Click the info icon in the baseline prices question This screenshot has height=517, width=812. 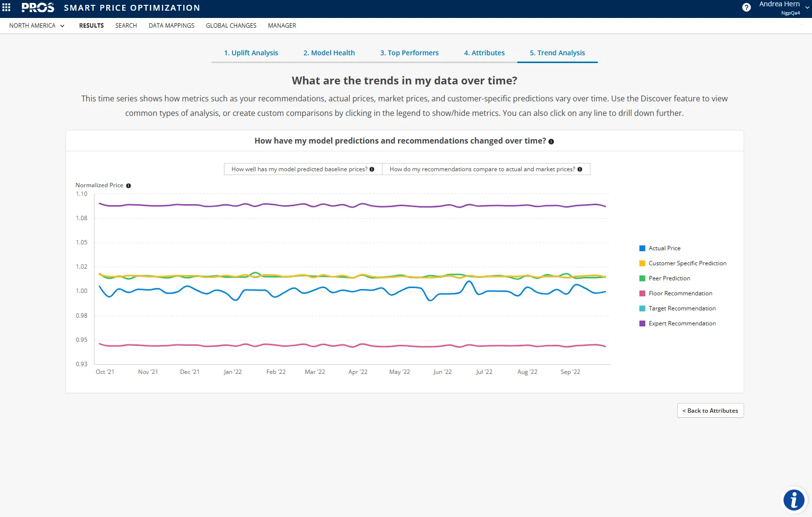371,169
